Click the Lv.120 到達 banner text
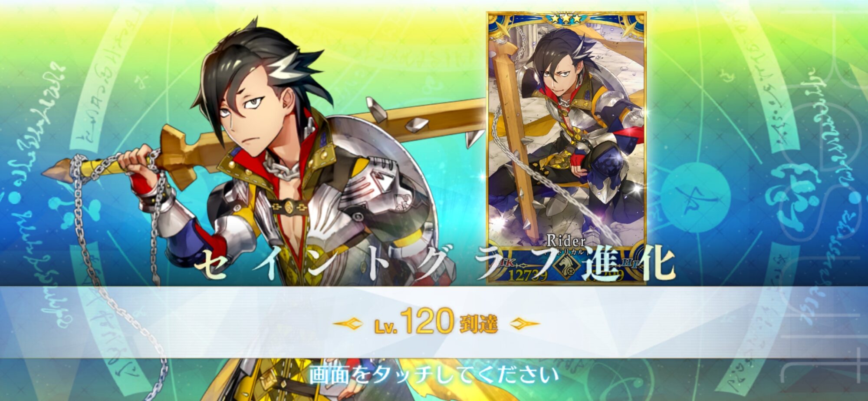 tap(436, 322)
